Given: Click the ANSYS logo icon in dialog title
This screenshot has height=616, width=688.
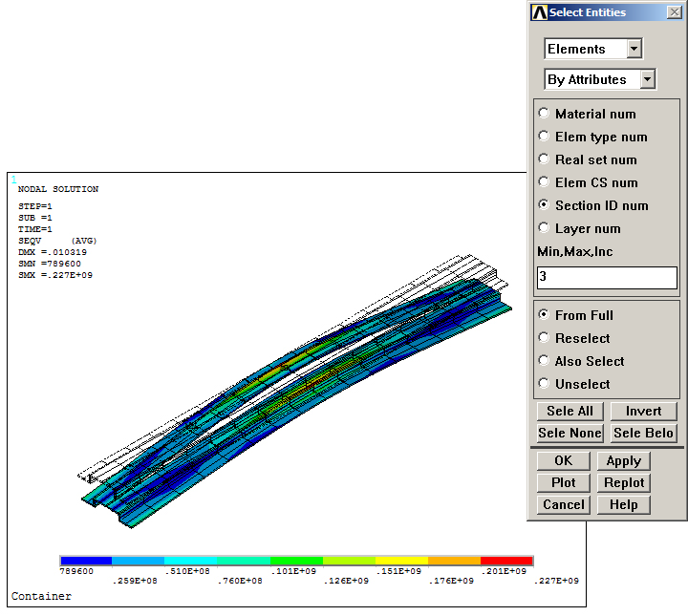Looking at the screenshot, I should point(540,12).
